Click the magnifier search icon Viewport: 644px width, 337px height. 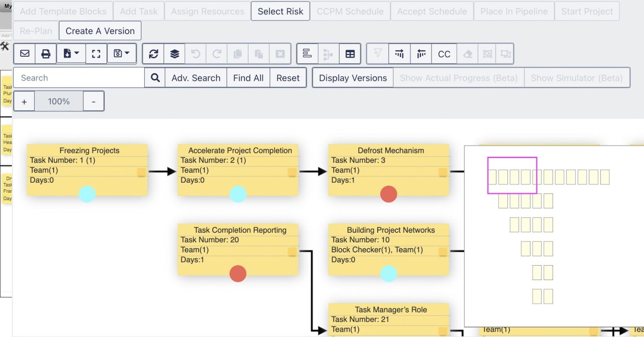point(155,78)
